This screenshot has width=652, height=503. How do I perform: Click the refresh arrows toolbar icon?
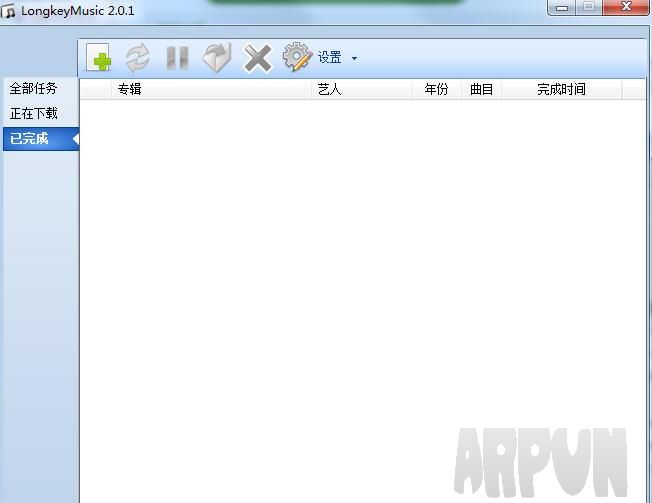[138, 57]
